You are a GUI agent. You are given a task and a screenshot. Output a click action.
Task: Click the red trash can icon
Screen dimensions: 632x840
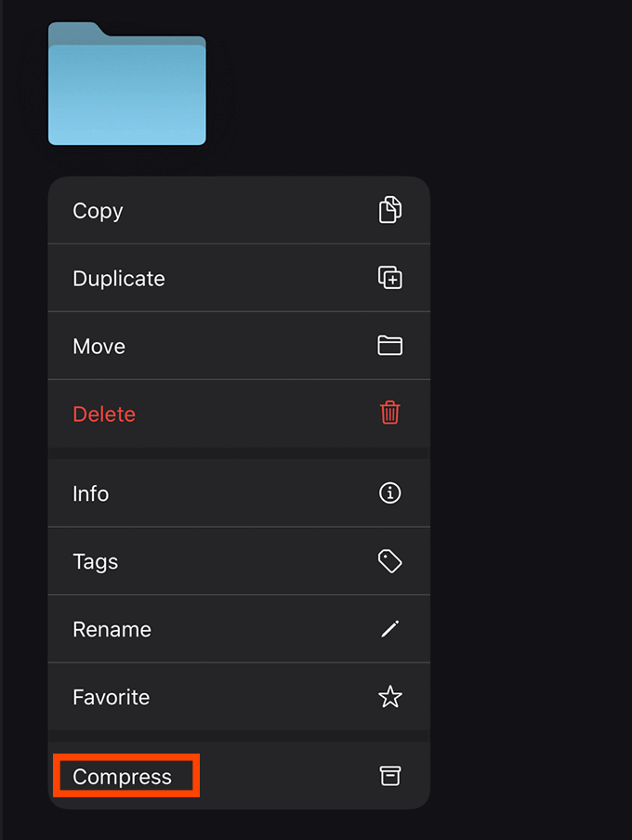click(390, 413)
